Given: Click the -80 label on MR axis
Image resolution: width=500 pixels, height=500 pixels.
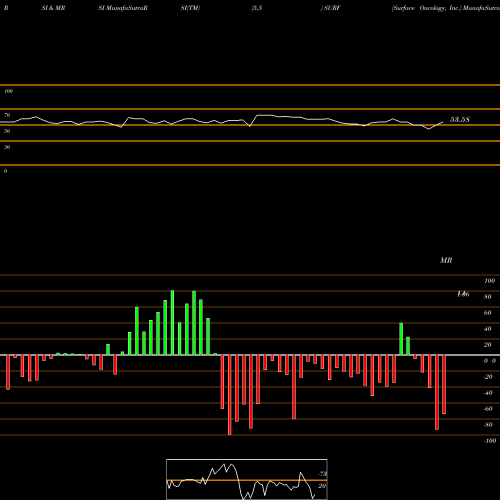Looking at the screenshot, I should [x=488, y=425].
